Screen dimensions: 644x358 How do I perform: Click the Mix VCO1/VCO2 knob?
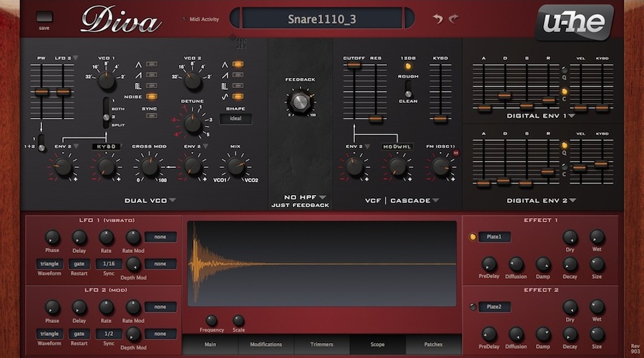tap(235, 166)
